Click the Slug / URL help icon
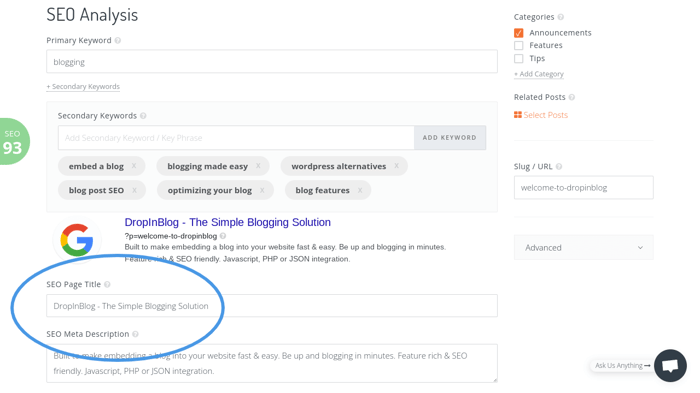Image resolution: width=700 pixels, height=393 pixels. point(559,167)
